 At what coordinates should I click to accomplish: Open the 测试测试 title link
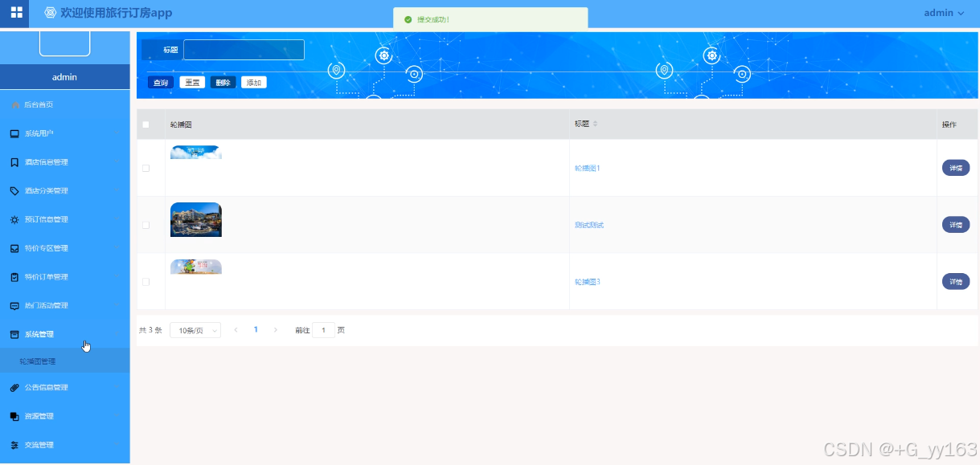(x=589, y=225)
